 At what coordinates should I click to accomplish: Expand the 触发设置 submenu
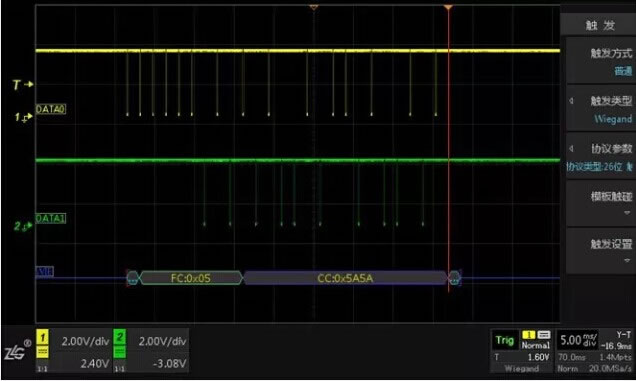tap(601, 251)
